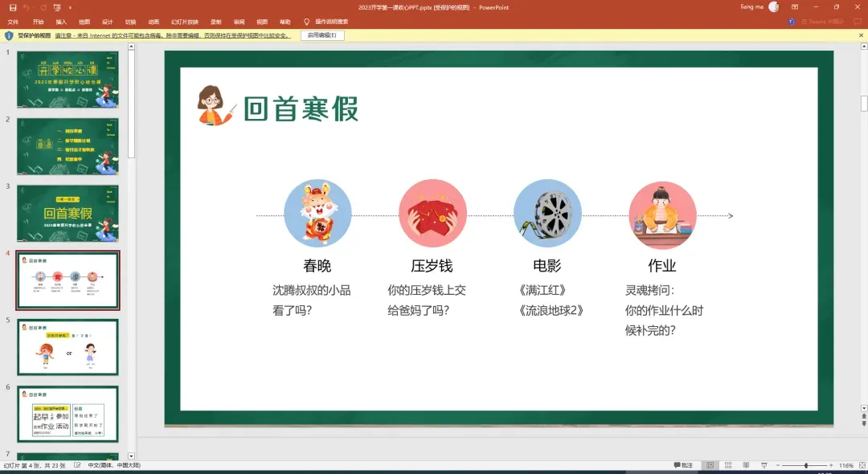
Task: Select slide 4 thumbnail in the panel
Action: [68, 280]
